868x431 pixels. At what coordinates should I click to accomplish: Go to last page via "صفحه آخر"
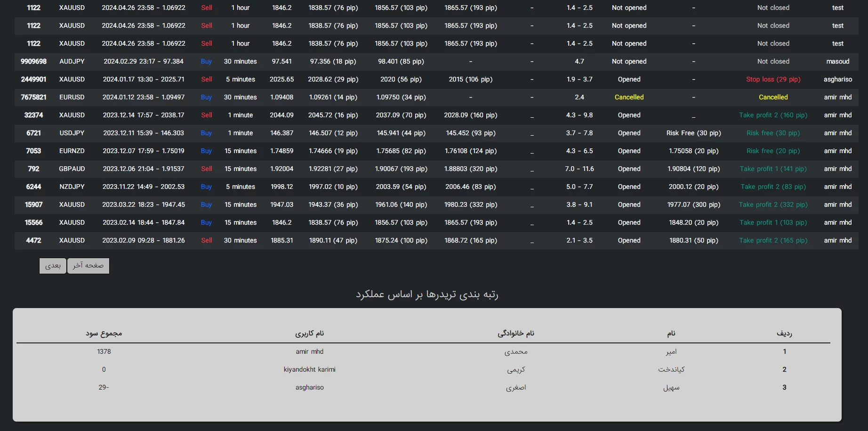[88, 266]
